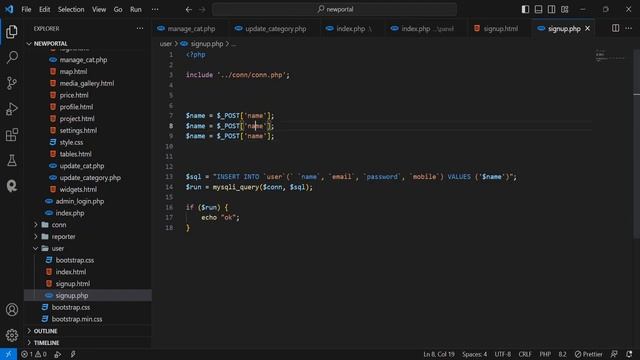Image resolution: width=640 pixels, height=360 pixels.
Task: Open the Accounts menu icon
Action: click(x=12, y=309)
